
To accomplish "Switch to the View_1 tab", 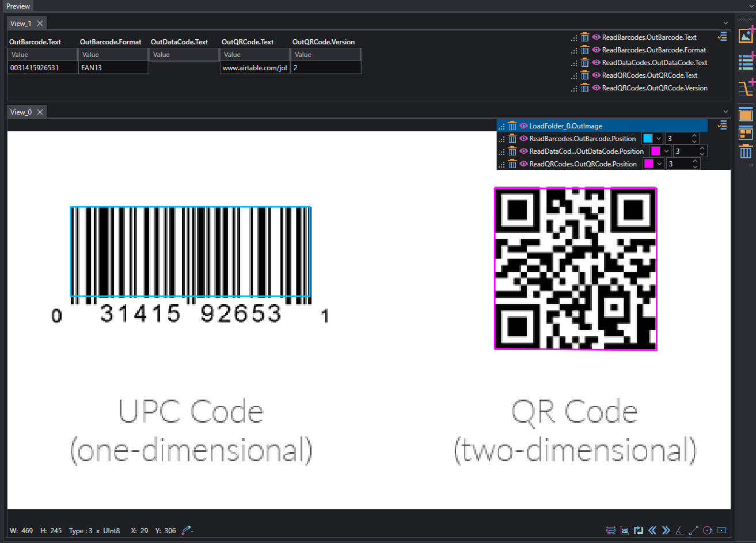I will (21, 24).
